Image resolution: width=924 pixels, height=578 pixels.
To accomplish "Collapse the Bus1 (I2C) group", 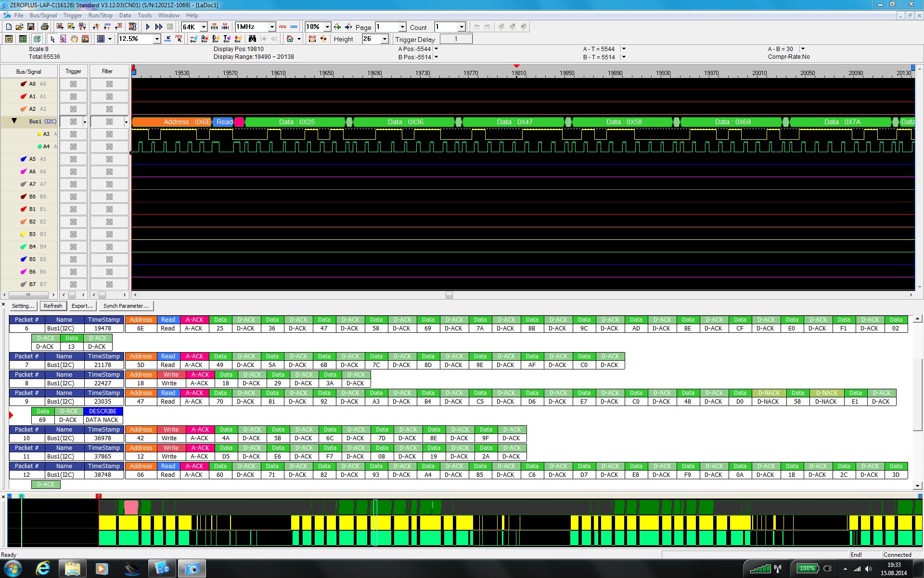I will (14, 121).
